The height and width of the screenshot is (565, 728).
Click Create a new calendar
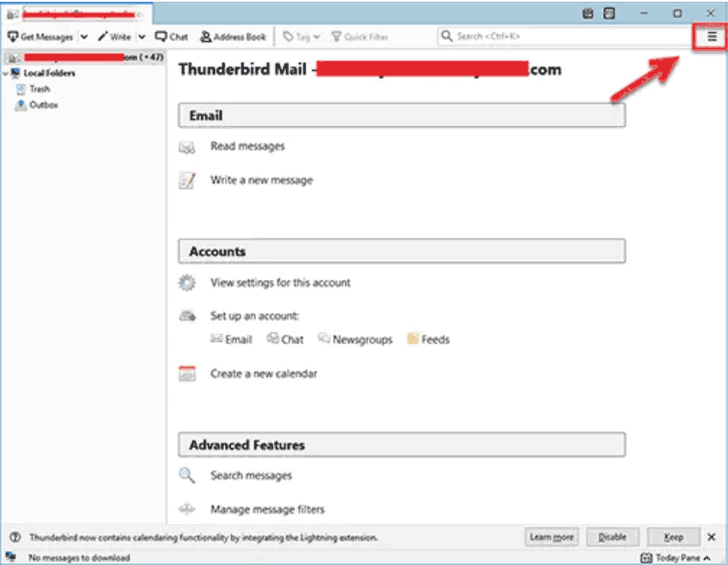[263, 373]
